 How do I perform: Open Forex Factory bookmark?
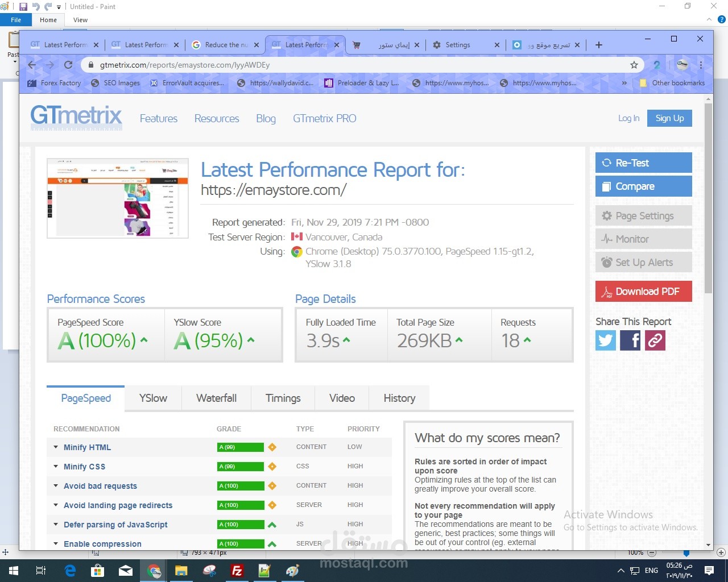(x=55, y=83)
